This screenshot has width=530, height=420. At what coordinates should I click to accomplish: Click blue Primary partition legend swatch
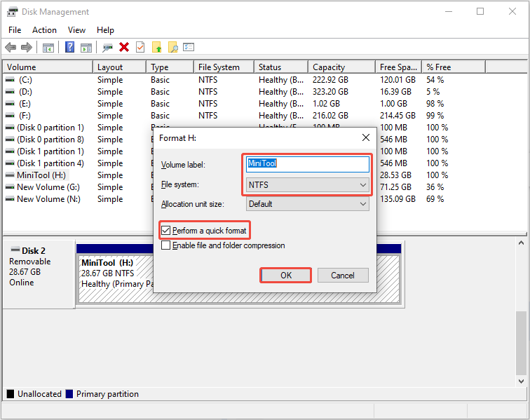(x=69, y=394)
